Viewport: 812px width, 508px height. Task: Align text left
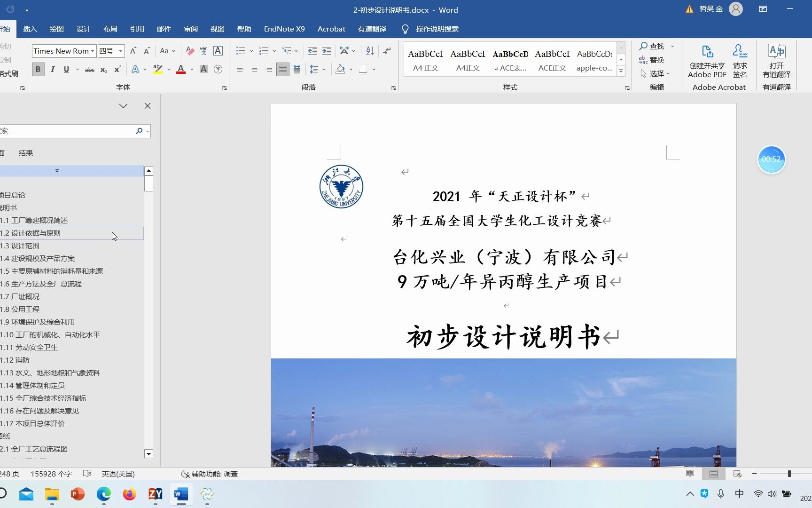point(240,69)
